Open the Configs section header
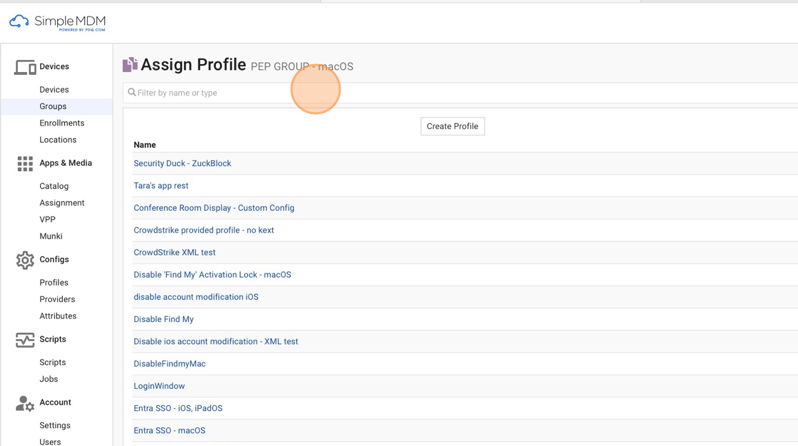This screenshot has height=446, width=798. pos(54,259)
